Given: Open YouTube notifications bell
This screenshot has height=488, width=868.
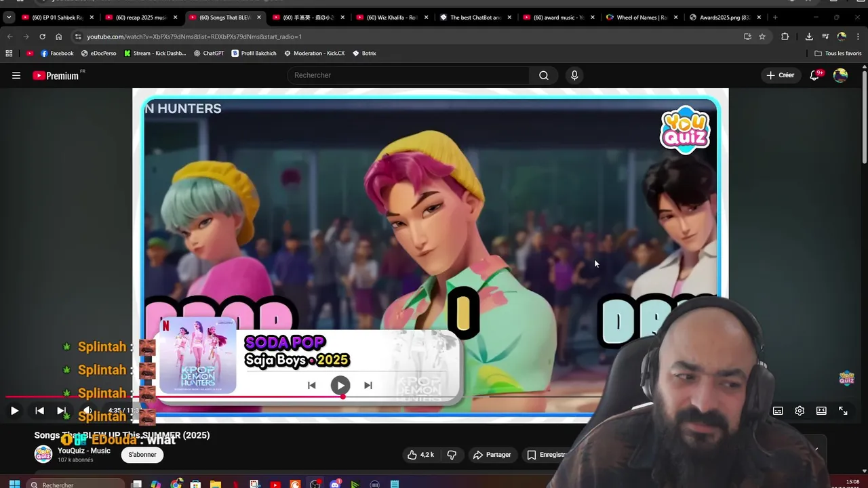Looking at the screenshot, I should click(815, 75).
